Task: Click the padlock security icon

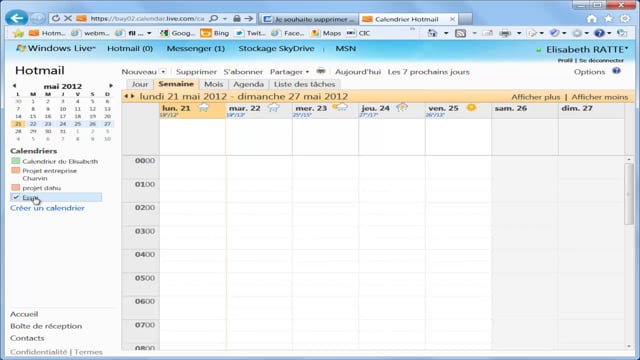Action: 237,18
